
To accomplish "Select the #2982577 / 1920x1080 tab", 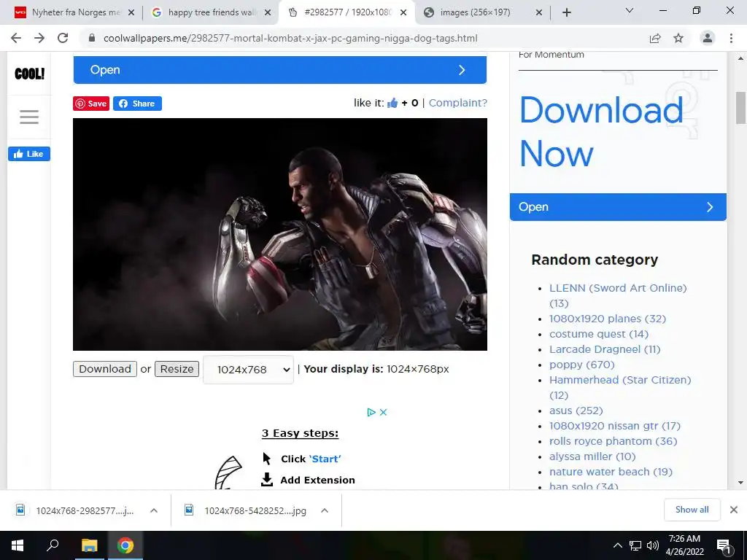I will pyautogui.click(x=348, y=12).
